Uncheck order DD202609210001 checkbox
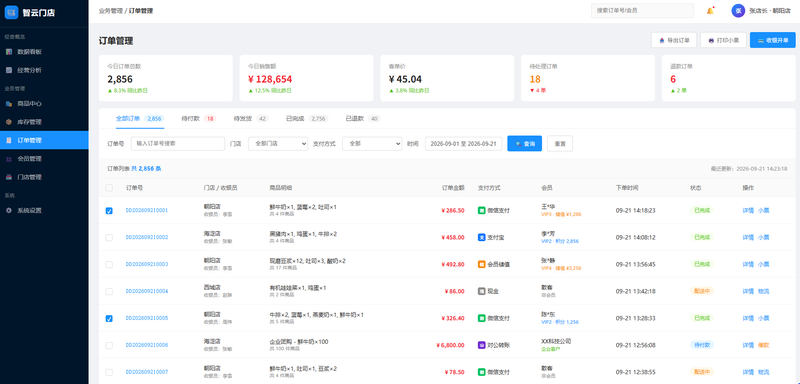The width and height of the screenshot is (800, 384). pyautogui.click(x=109, y=211)
